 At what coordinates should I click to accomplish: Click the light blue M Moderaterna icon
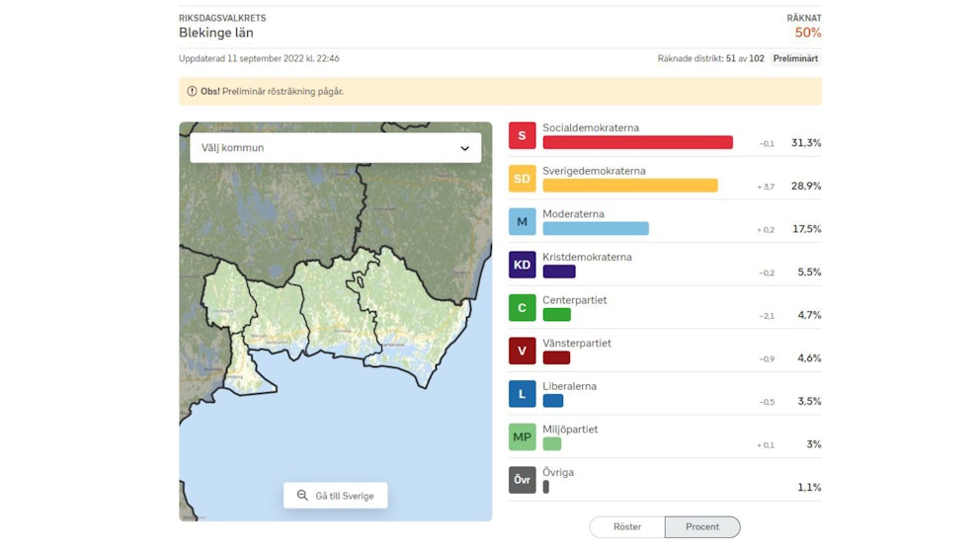(x=522, y=221)
